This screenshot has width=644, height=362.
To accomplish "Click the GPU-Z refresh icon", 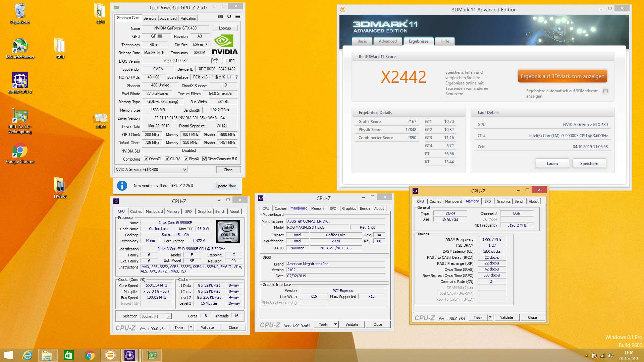I will coord(229,16).
